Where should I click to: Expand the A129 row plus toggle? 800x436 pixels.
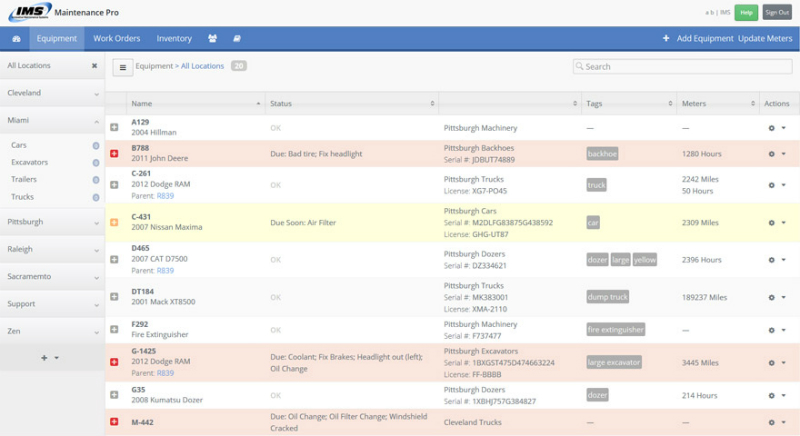click(x=114, y=128)
